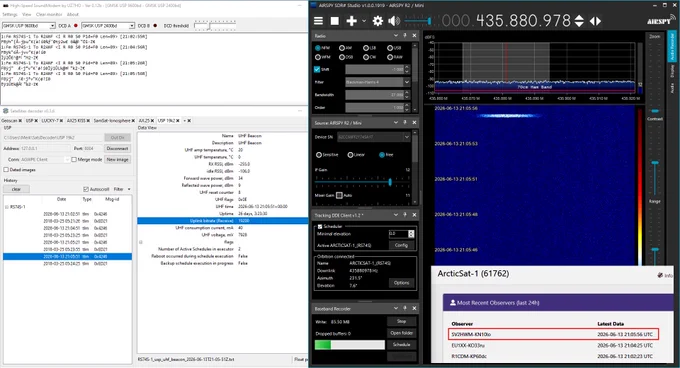Close the Source AIRSPY R2 / Mini panel
The image size is (680, 368).
(x=414, y=123)
